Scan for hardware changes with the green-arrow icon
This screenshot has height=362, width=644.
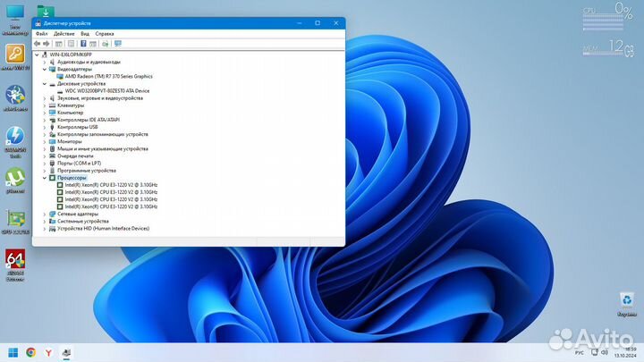[x=106, y=44]
